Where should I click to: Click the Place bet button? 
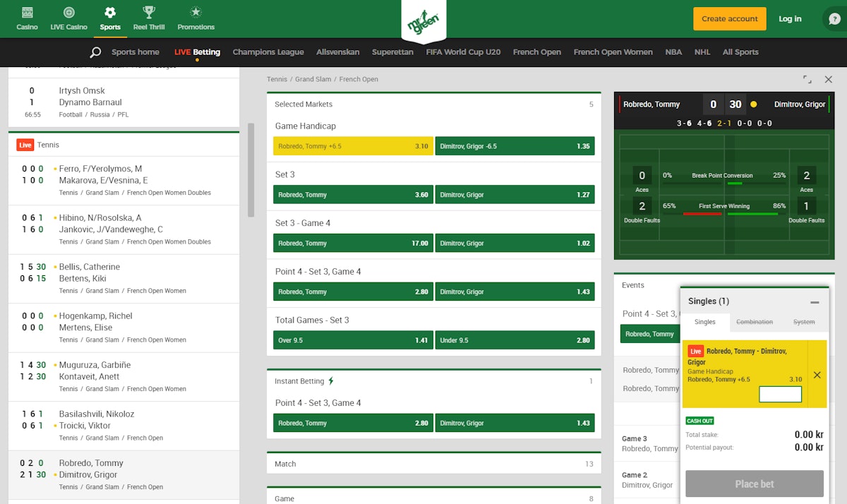click(x=755, y=484)
